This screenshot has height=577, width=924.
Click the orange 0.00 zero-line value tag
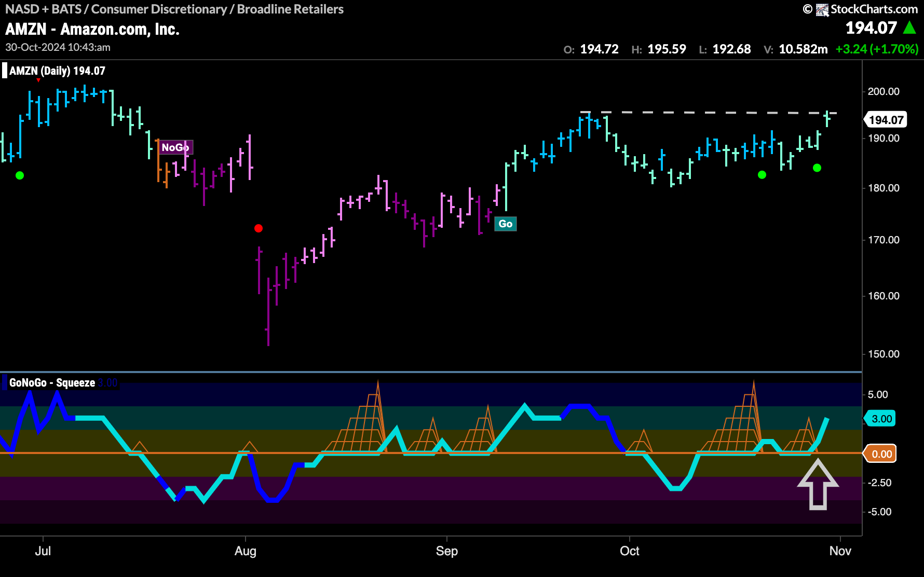coord(881,454)
